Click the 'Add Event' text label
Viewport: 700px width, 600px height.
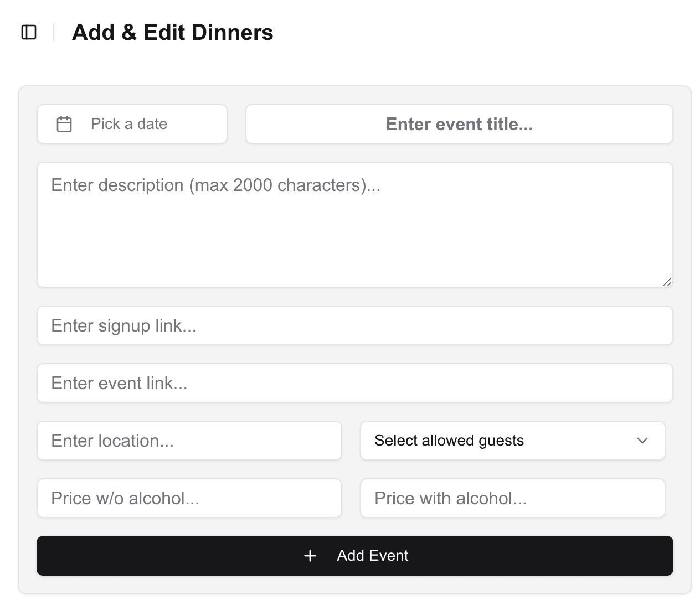pyautogui.click(x=372, y=556)
